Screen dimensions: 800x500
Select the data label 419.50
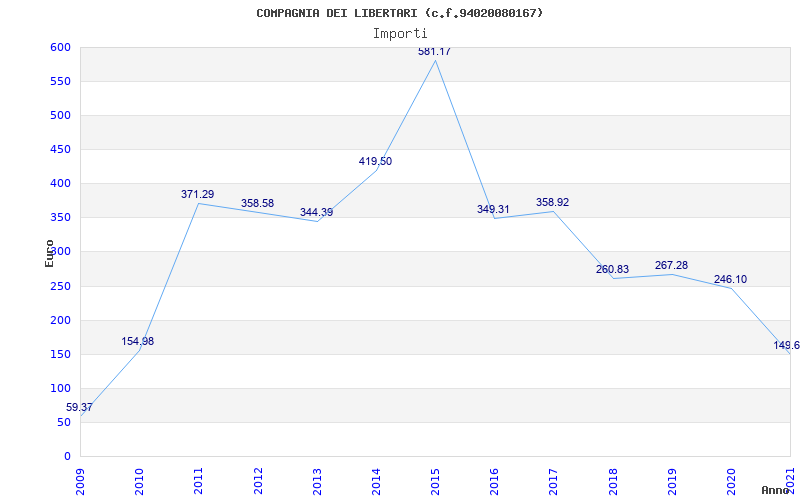[x=376, y=161]
